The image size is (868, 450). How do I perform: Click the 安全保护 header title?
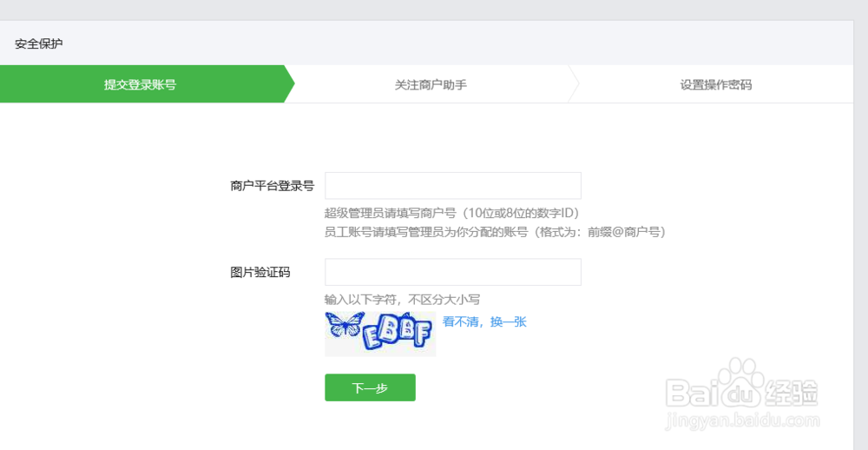point(39,43)
